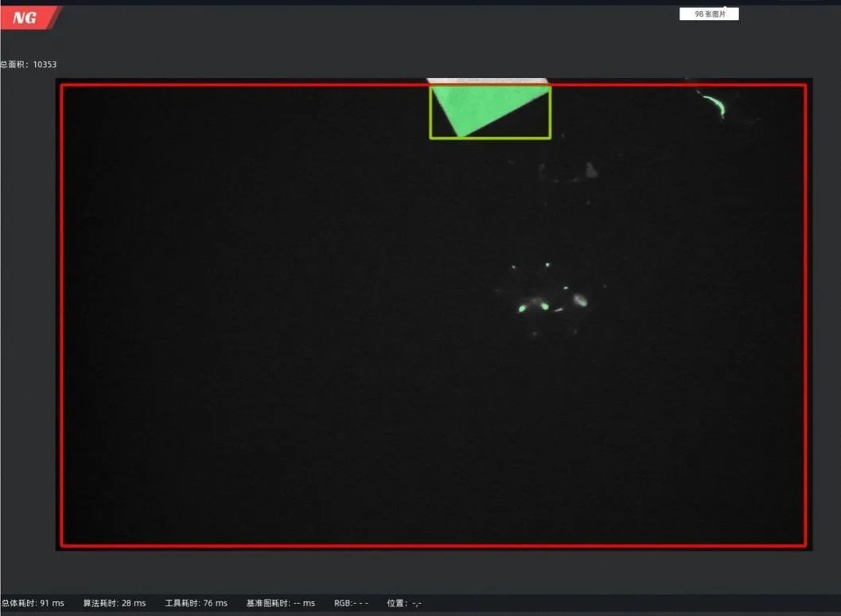This screenshot has height=616, width=841.
Task: Click the faint gray smudge below the yellow box
Action: [x=590, y=170]
